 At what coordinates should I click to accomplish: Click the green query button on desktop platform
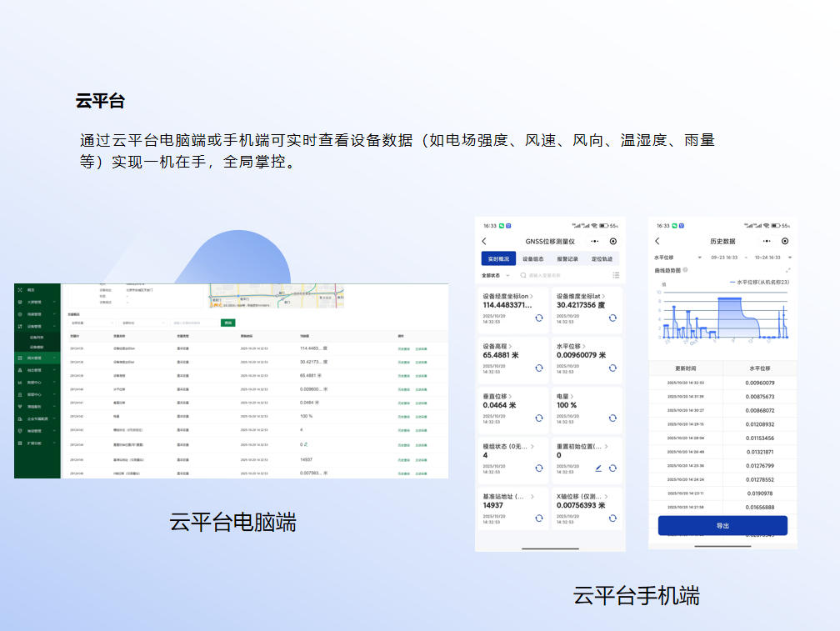point(227,323)
